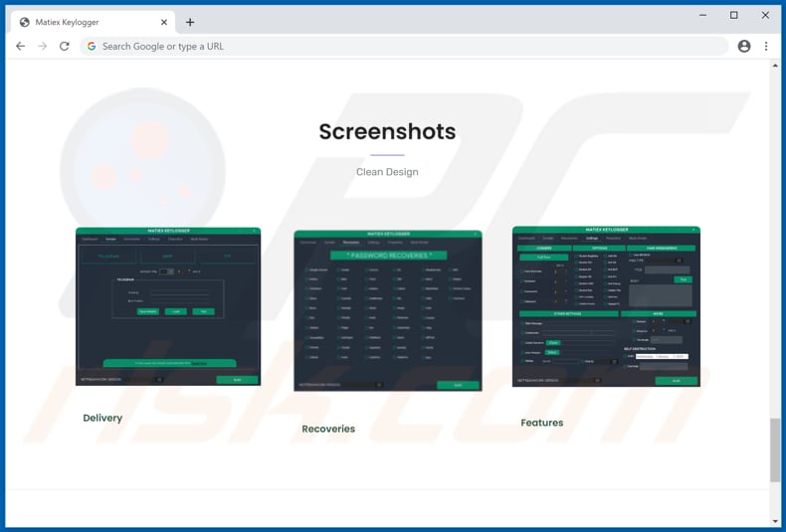Click the Recoveries caption text
This screenshot has width=786, height=532.
[x=328, y=429]
